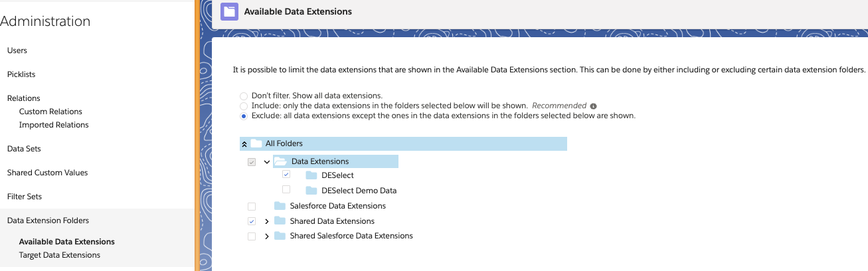Click the purple Available Data Extensions header icon

[x=229, y=11]
